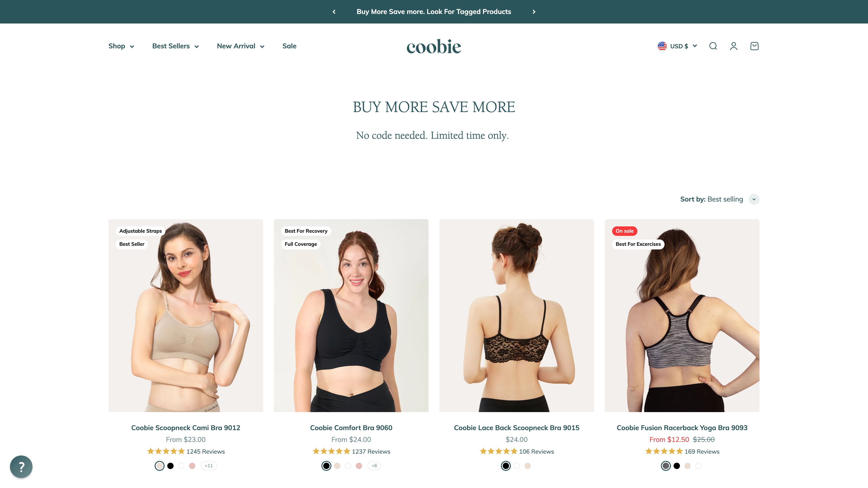This screenshot has height=488, width=868.
Task: Click the help question mark button
Action: (21, 467)
